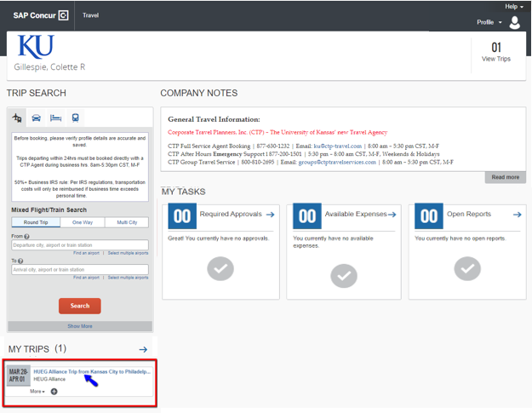The width and height of the screenshot is (532, 413).
Task: Click checkmark under Open Reports
Action: 467,269
